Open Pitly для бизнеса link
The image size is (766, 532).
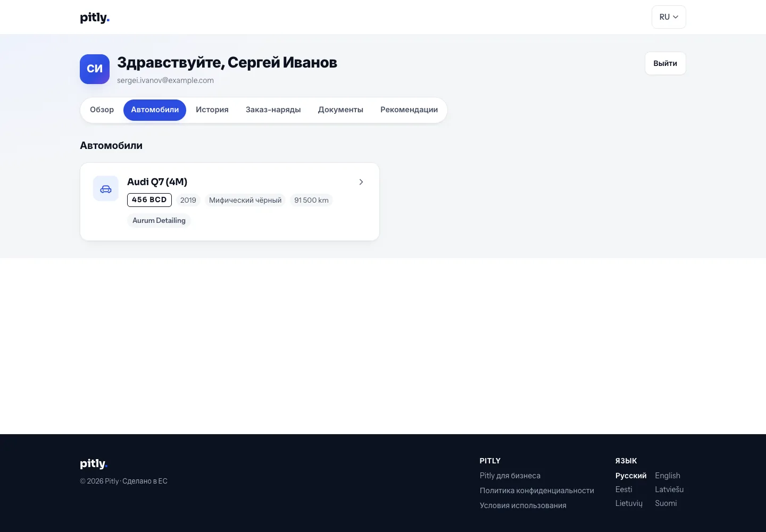point(510,476)
